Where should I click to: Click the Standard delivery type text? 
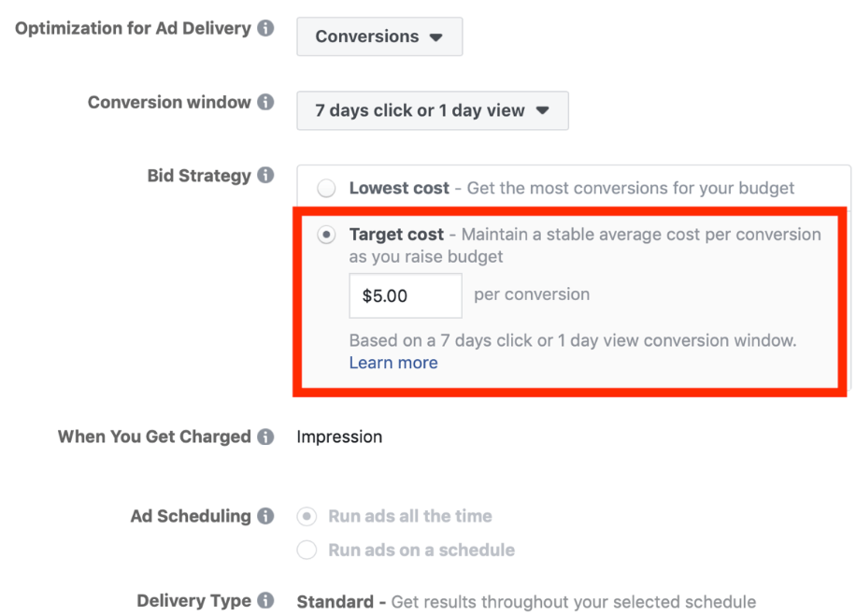tap(335, 601)
